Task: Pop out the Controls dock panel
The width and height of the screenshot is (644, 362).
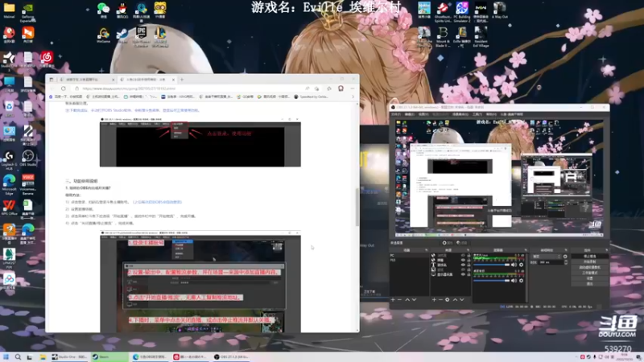Action: [x=607, y=250]
